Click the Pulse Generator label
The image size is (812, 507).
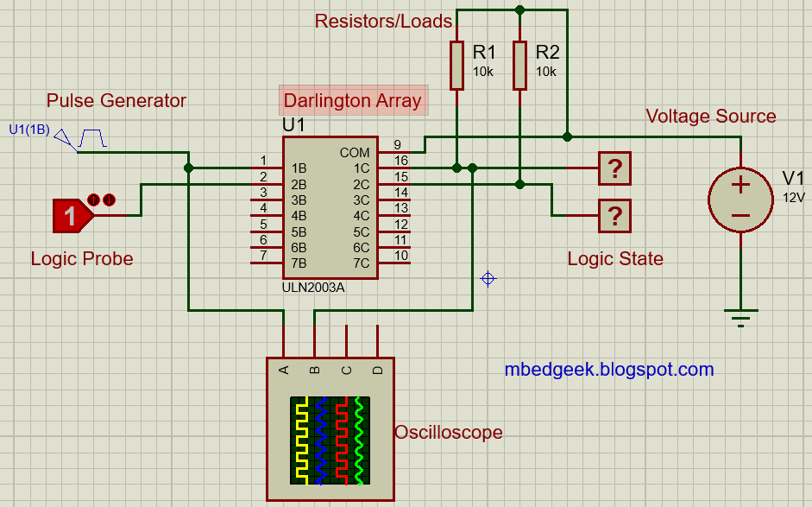(x=116, y=100)
